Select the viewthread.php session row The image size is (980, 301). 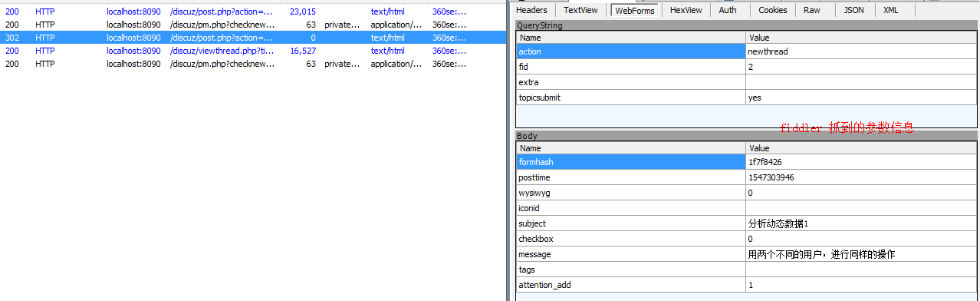(x=253, y=51)
